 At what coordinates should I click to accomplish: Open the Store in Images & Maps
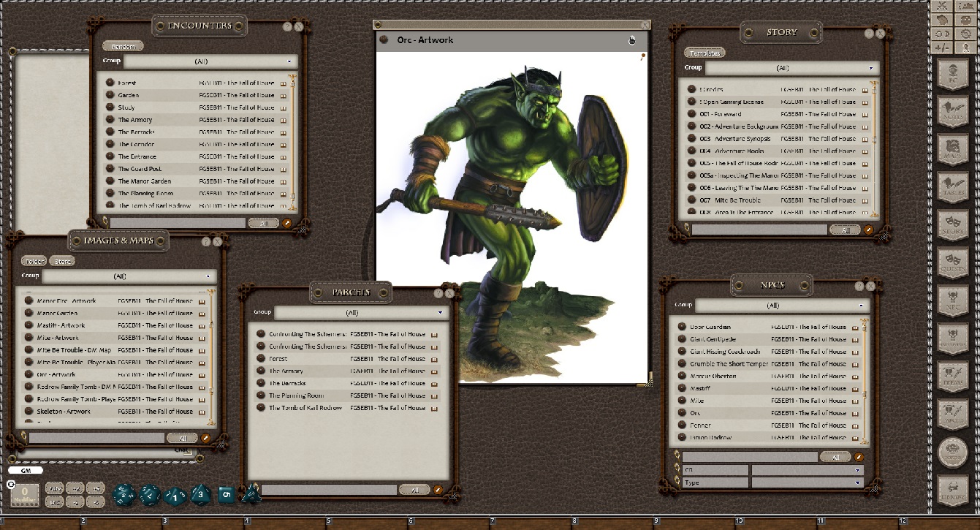62,260
